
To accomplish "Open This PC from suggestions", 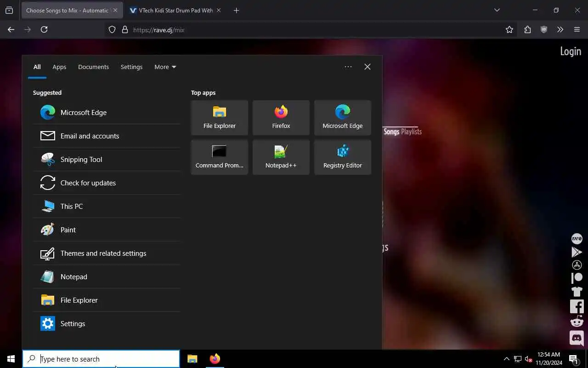I will tap(107, 206).
